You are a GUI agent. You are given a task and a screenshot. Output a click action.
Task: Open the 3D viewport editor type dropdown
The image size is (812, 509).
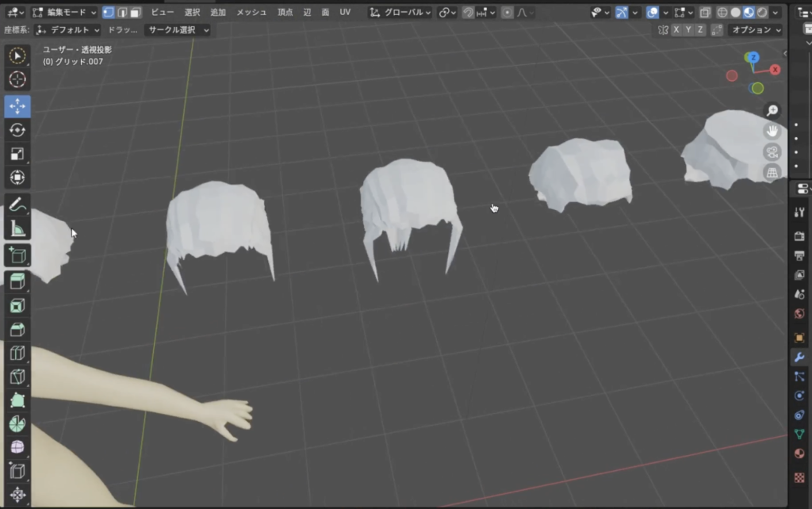tap(14, 13)
